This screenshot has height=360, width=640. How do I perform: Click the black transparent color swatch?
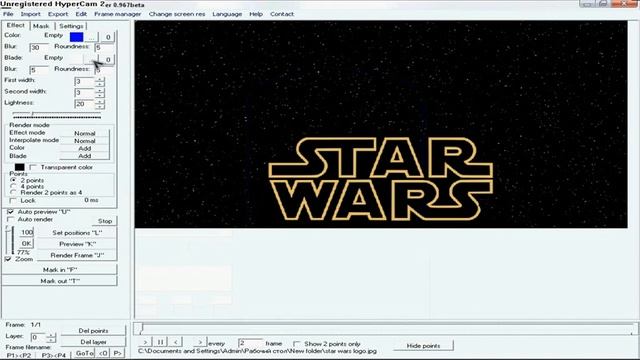click(20, 167)
